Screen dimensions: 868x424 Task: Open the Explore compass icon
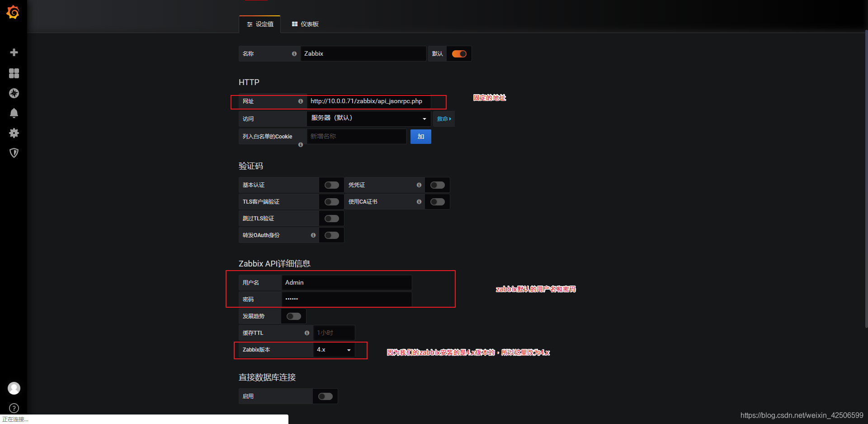tap(14, 93)
